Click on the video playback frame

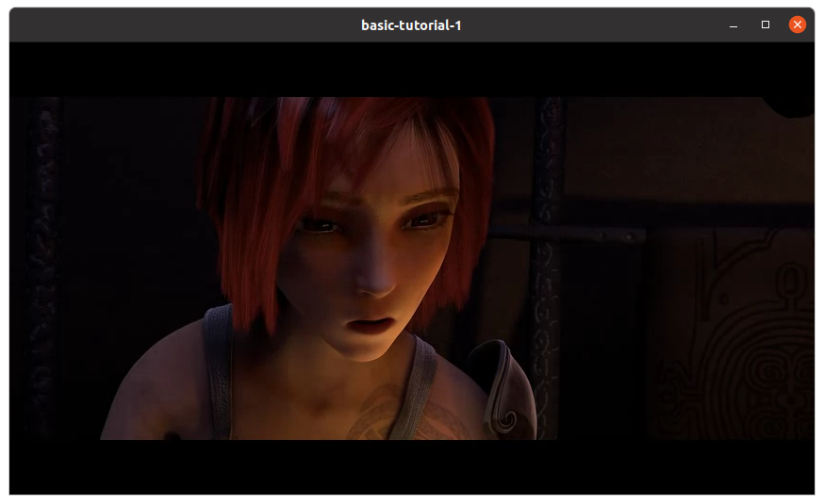point(412,268)
